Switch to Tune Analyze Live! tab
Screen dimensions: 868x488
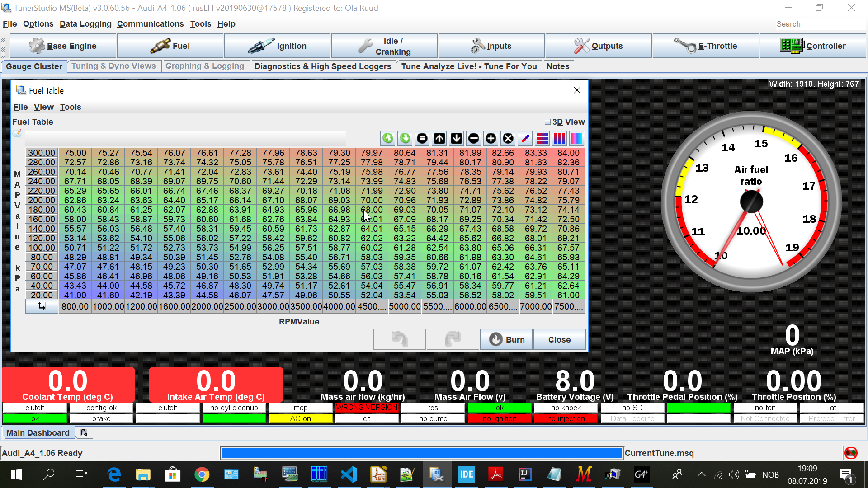tap(469, 66)
